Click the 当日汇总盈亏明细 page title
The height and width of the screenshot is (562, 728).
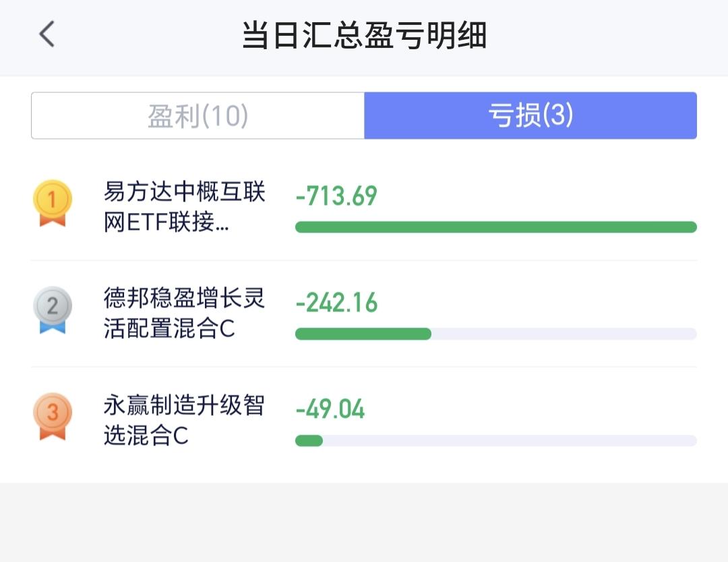(365, 35)
